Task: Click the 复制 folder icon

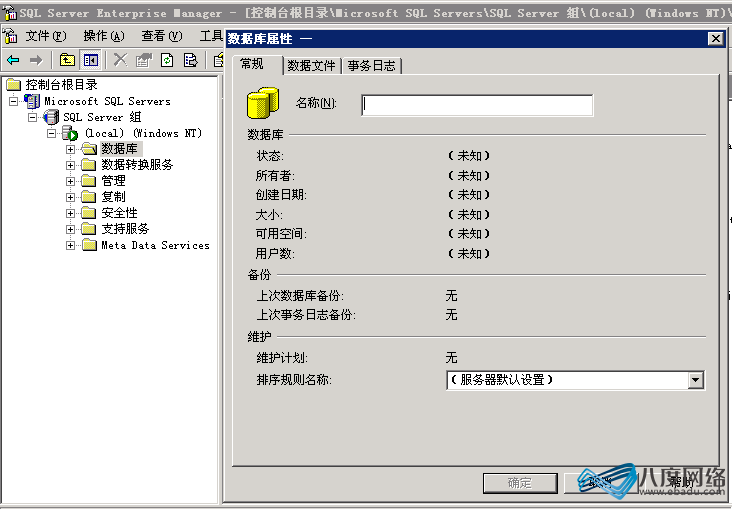Action: [x=89, y=197]
